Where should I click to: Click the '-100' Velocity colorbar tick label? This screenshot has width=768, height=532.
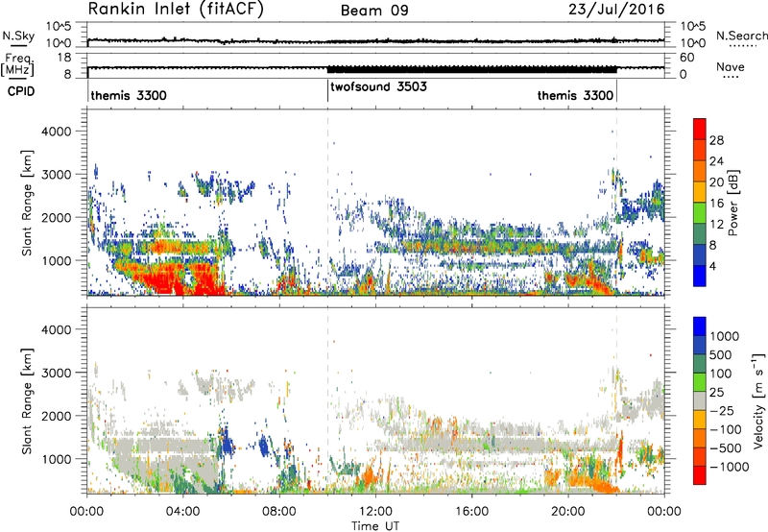pyautogui.click(x=726, y=429)
